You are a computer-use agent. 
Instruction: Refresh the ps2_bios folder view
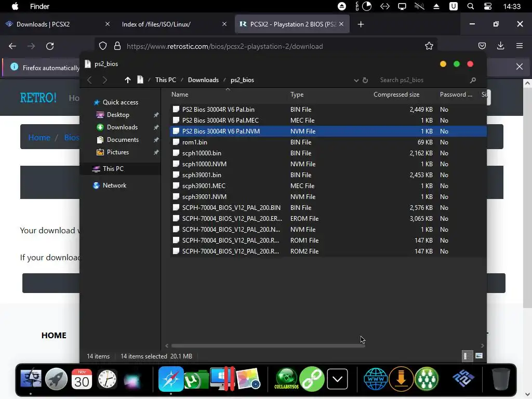[365, 80]
